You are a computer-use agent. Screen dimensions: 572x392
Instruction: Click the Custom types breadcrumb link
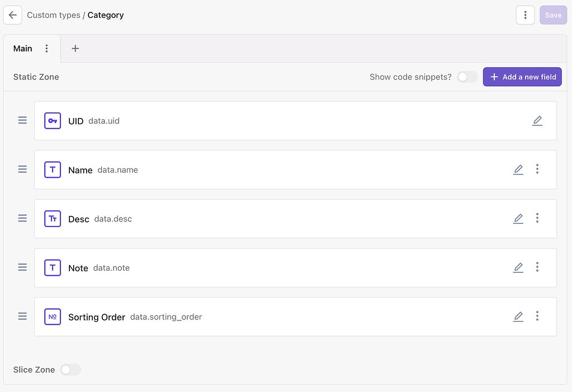(54, 15)
